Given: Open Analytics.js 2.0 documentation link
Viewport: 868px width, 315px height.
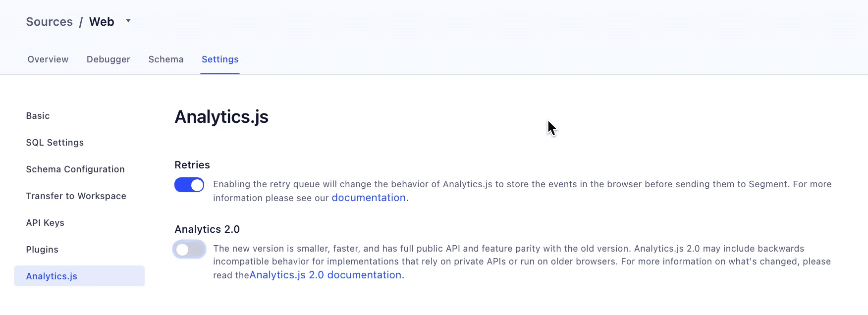Looking at the screenshot, I should coord(327,275).
